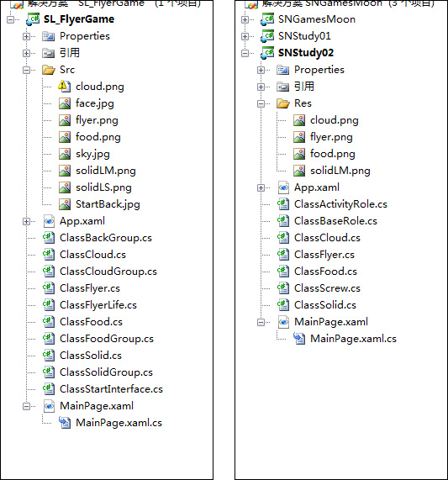Click the SNStudy01 project icon
Viewport: 448px width, 480px height.
(267, 36)
